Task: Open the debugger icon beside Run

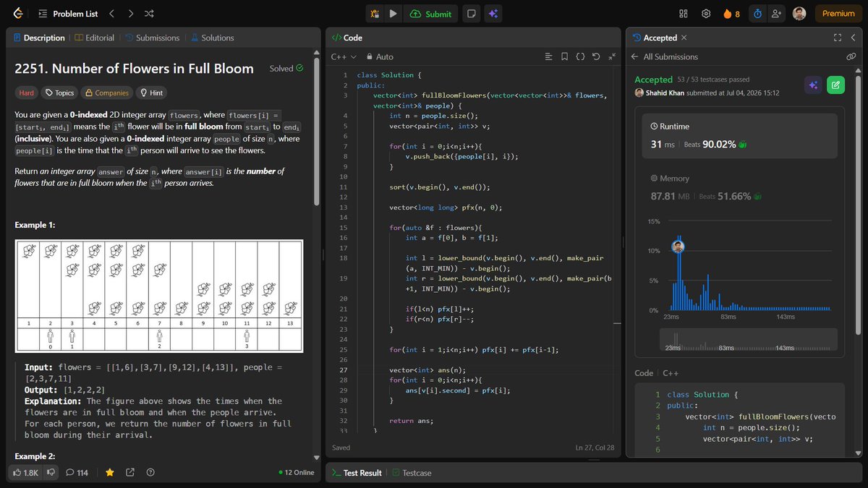Action: [375, 13]
